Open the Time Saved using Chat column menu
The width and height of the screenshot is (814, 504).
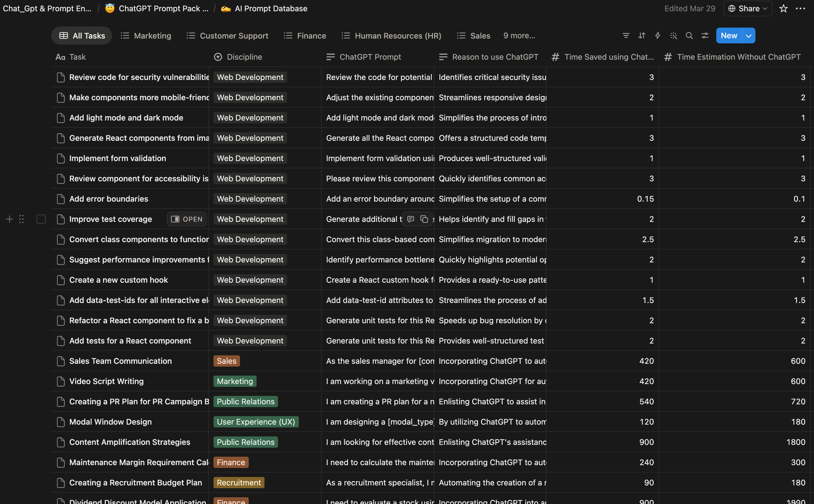click(603, 57)
